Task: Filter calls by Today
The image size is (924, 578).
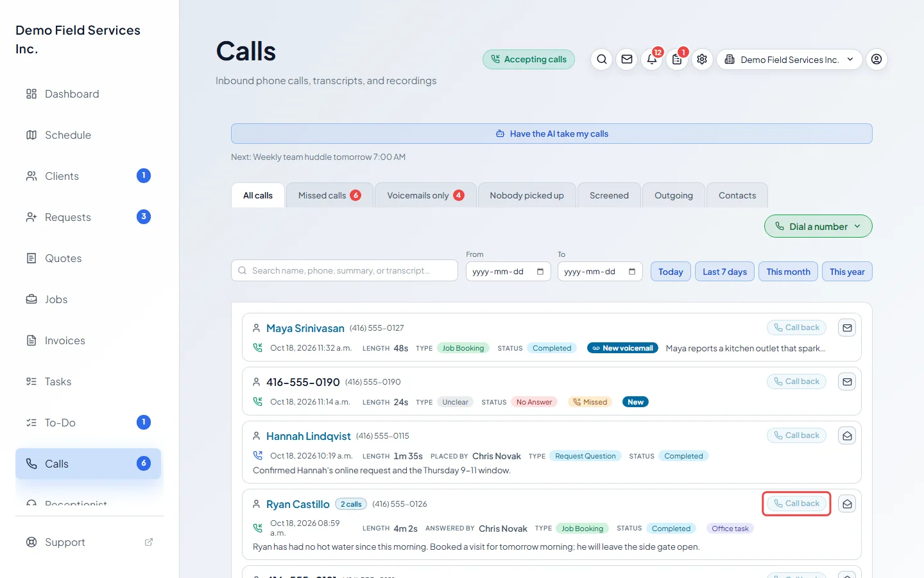Action: [x=671, y=272]
